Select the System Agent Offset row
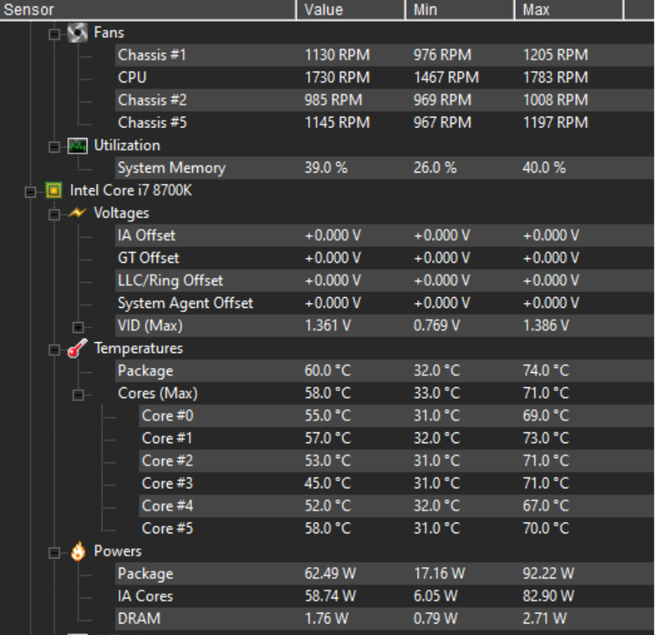This screenshot has height=635, width=672. pos(384,303)
